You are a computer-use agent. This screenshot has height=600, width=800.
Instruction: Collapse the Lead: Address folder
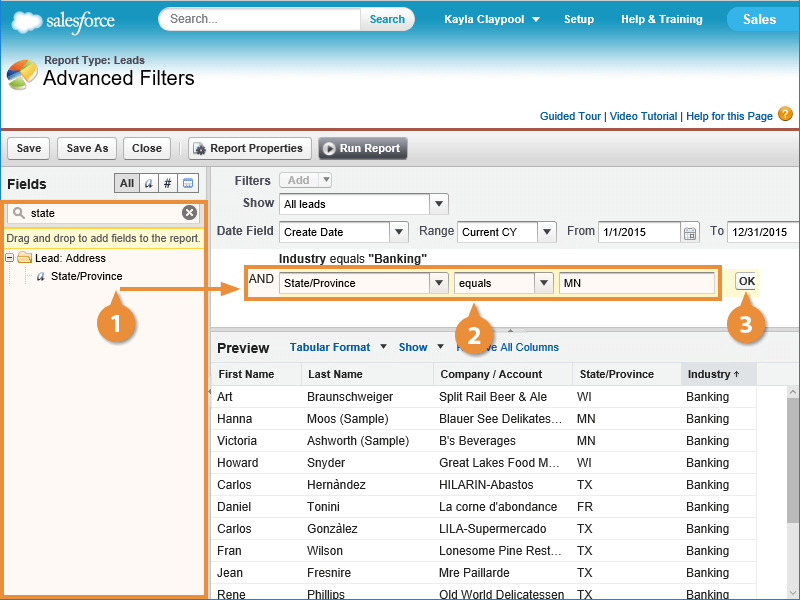[11, 258]
